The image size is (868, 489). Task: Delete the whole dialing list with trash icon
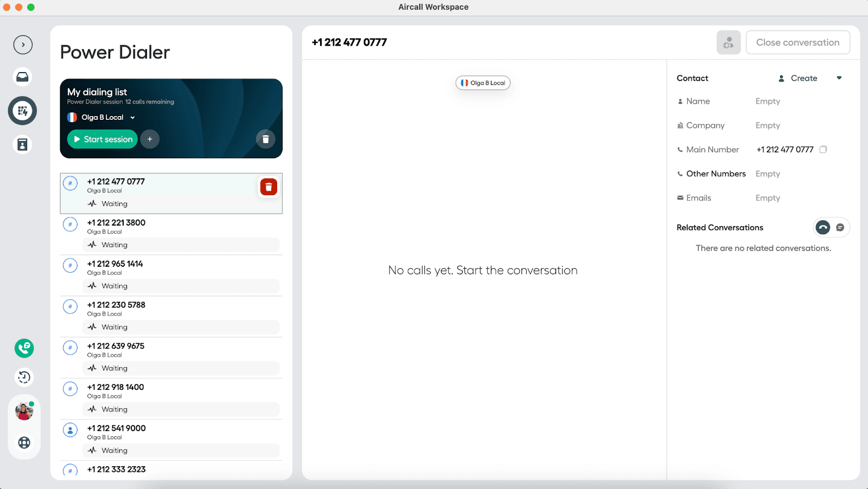click(x=265, y=139)
